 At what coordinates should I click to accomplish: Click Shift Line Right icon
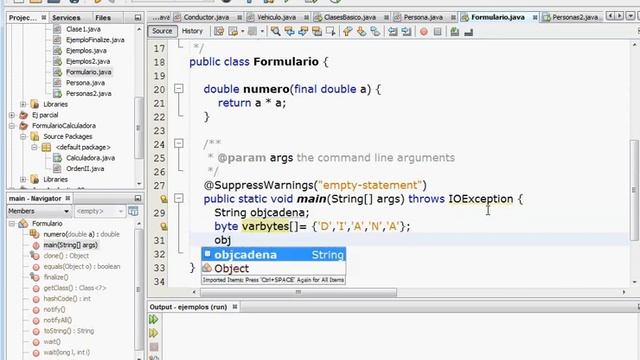(x=407, y=31)
